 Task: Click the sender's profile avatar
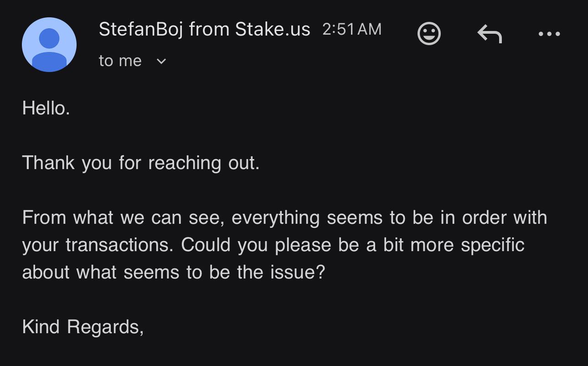coord(49,45)
